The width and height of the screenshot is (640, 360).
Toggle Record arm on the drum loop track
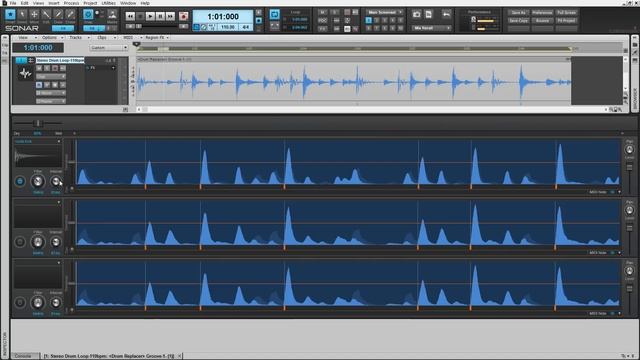(x=55, y=68)
